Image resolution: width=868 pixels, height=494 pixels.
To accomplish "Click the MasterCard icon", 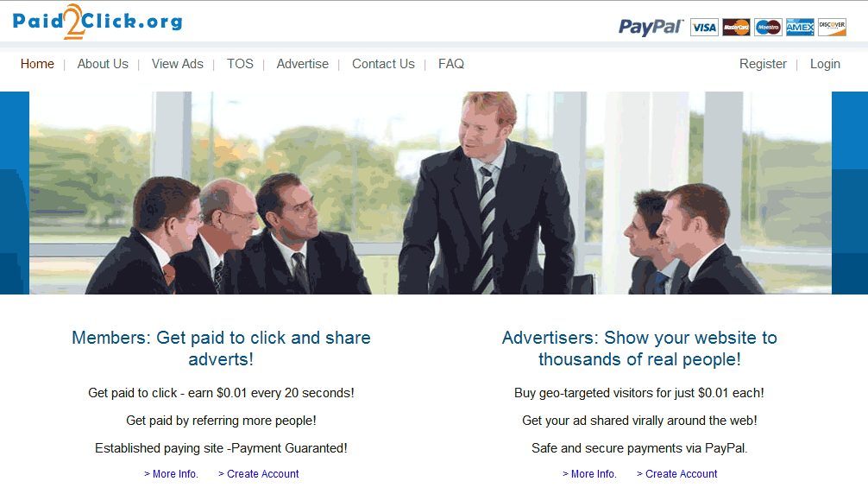I will (736, 27).
